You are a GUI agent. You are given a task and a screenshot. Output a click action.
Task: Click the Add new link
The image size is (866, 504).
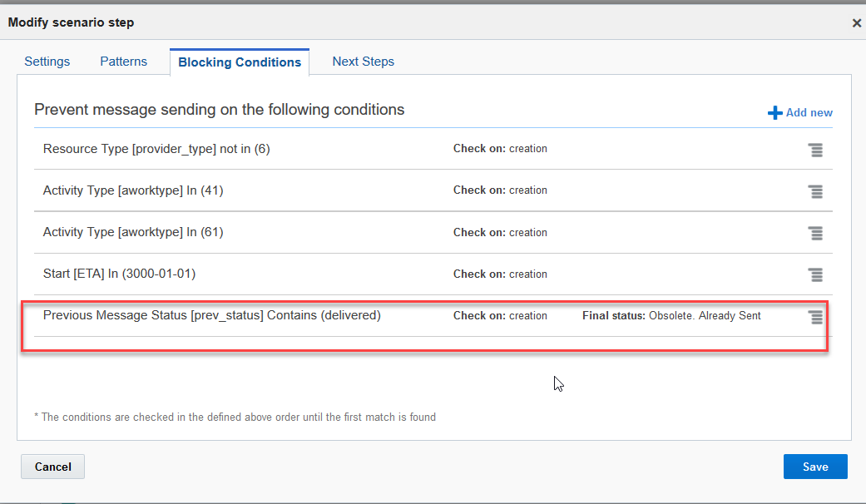[x=809, y=112]
